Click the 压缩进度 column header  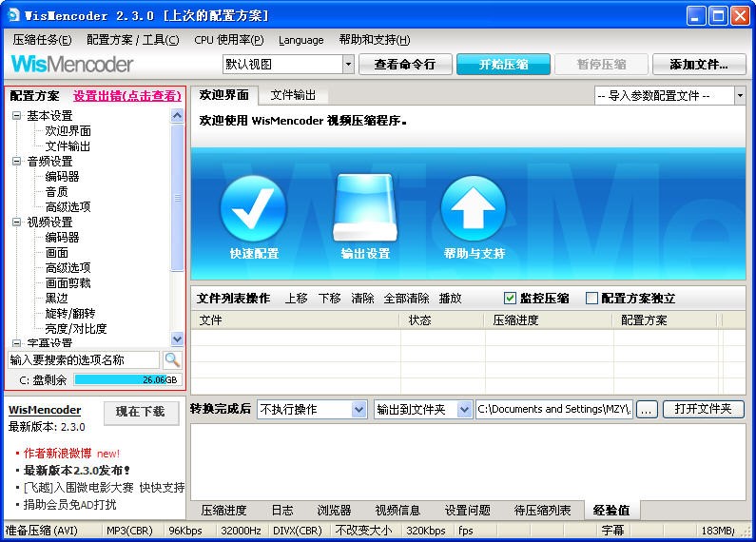tap(549, 320)
